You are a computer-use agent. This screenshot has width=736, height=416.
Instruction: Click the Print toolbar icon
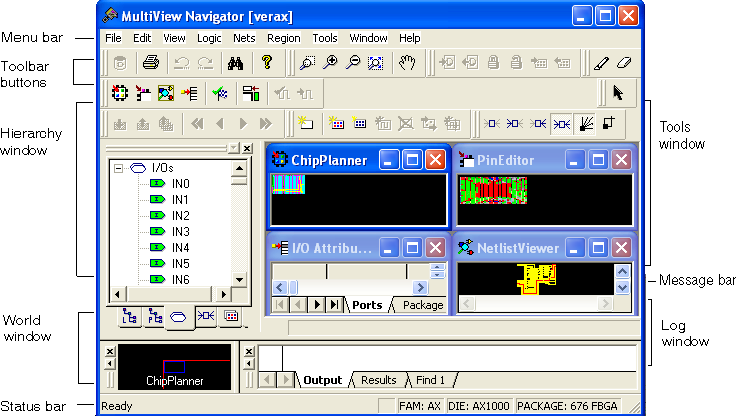(x=151, y=62)
